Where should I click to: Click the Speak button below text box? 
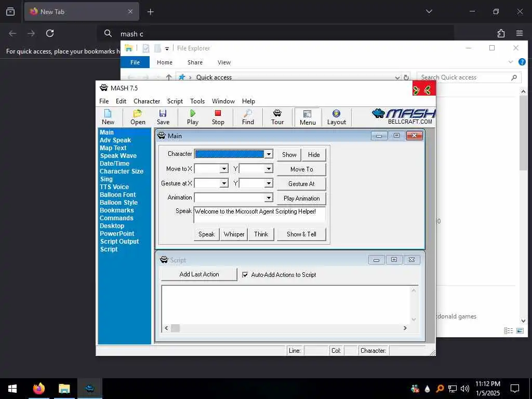[206, 234]
